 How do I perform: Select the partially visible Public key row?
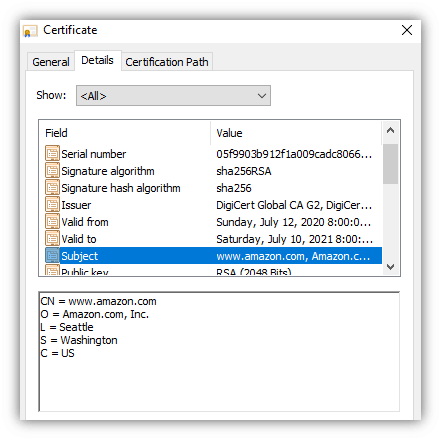pyautogui.click(x=213, y=271)
